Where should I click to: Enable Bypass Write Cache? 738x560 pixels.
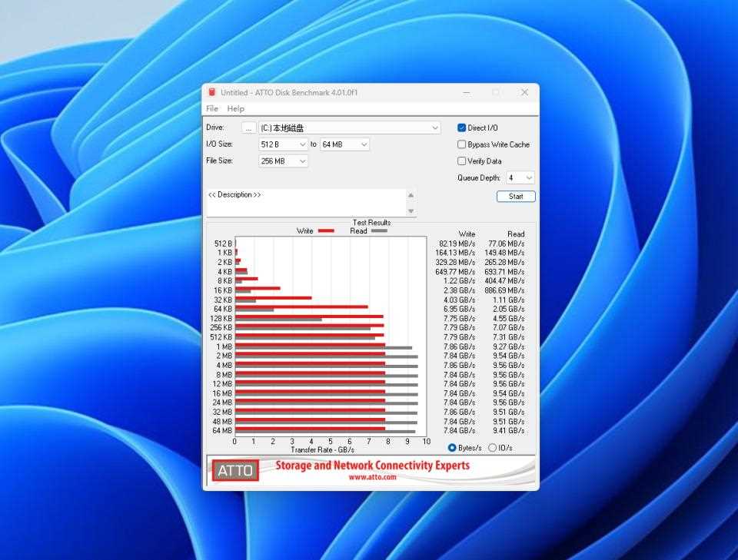click(x=461, y=144)
